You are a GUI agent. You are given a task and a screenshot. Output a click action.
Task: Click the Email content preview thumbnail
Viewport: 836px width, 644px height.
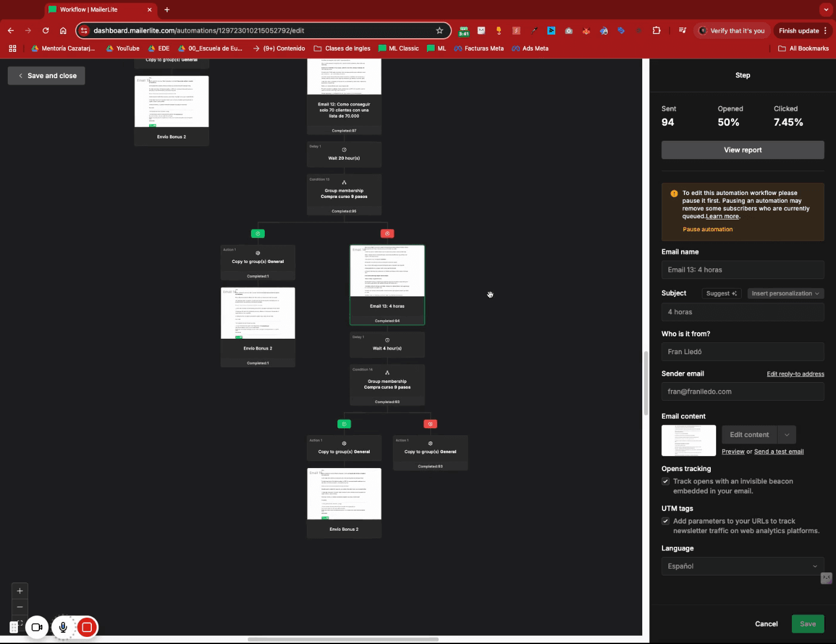tap(689, 441)
